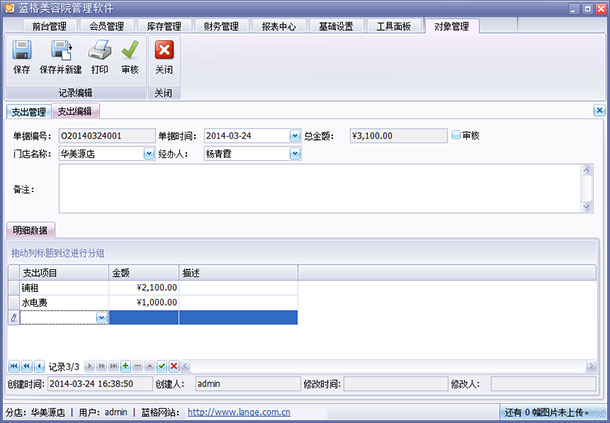The width and height of the screenshot is (610, 423).
Task: Click the 创建时间 field
Action: point(100,384)
